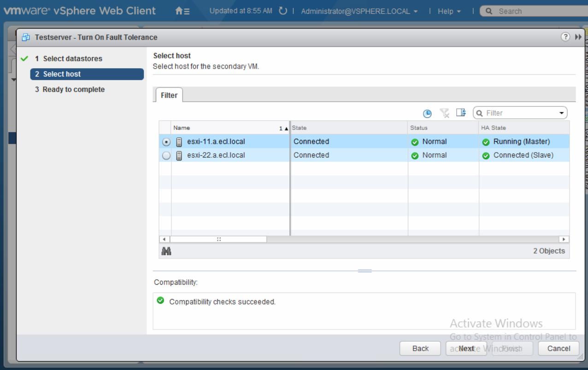The height and width of the screenshot is (370, 588).
Task: Click the binoculars find icon
Action: [x=166, y=251]
